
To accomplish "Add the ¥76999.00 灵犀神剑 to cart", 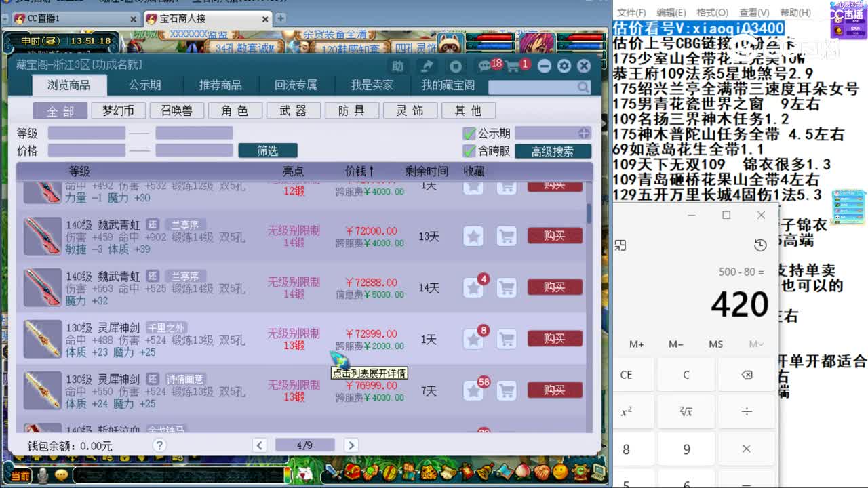I will (506, 390).
